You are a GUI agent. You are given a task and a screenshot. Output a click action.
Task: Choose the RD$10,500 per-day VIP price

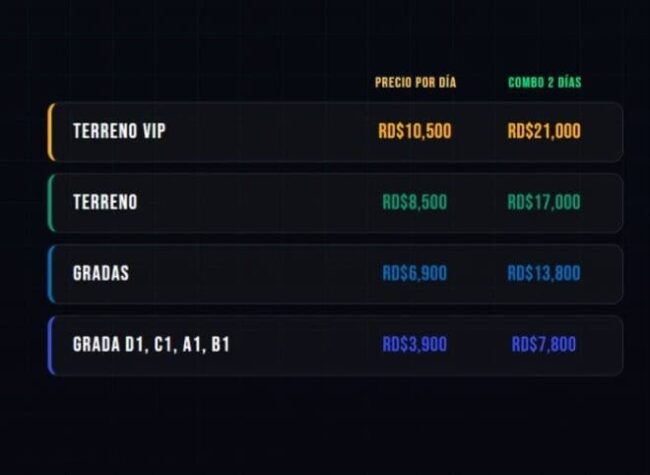[415, 131]
